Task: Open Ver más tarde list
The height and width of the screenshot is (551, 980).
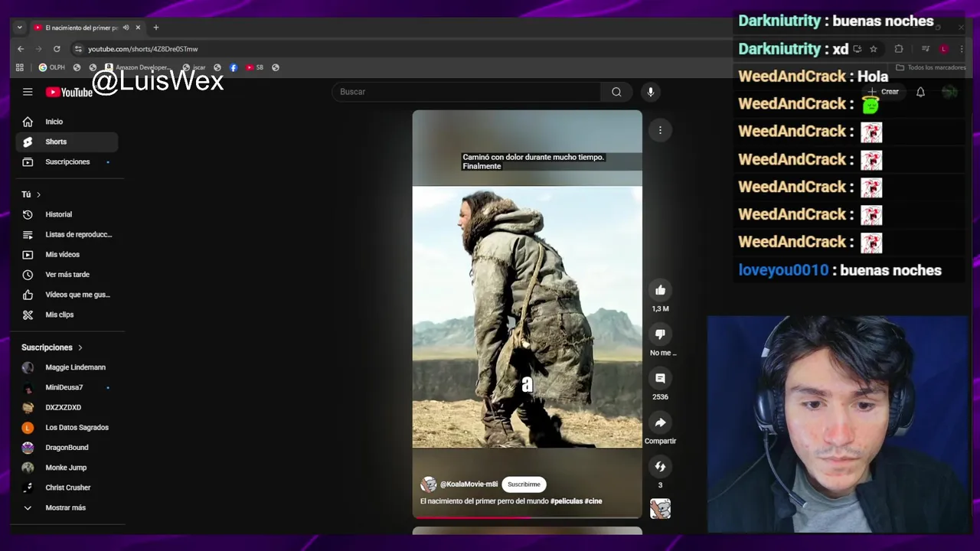Action: (67, 274)
